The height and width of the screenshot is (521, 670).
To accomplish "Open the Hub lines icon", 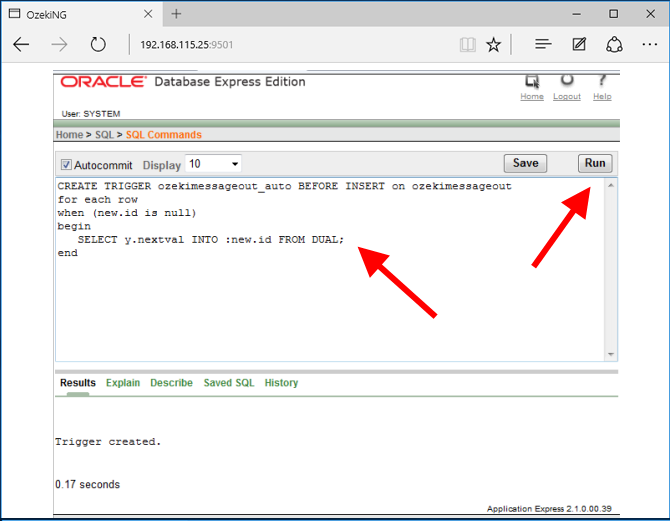I will pyautogui.click(x=543, y=44).
